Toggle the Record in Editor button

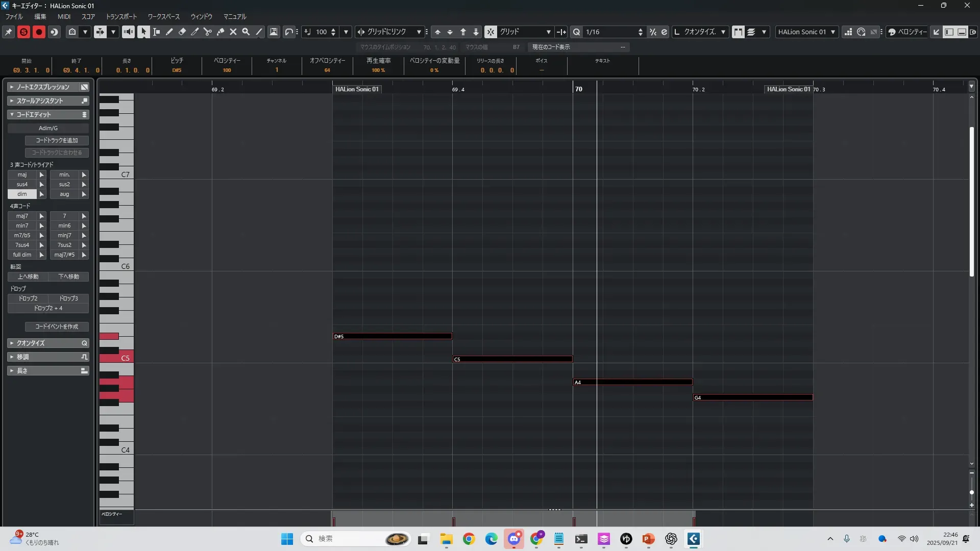tap(39, 32)
